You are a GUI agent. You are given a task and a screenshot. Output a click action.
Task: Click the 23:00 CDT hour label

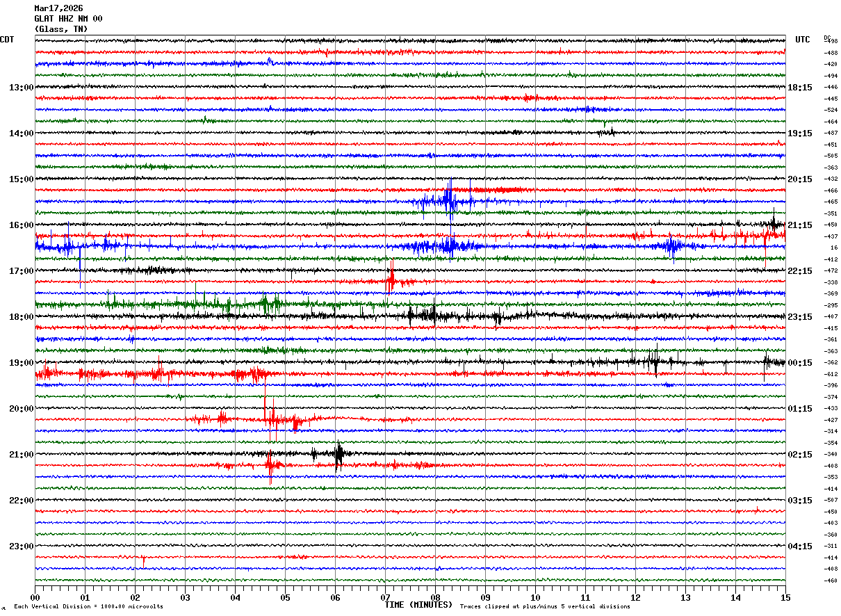click(x=21, y=546)
